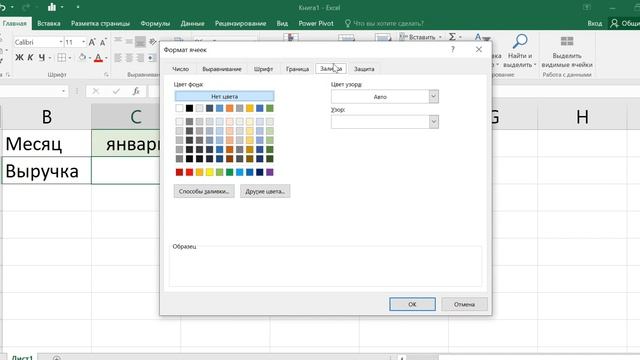Click the Undo arrow in quick access toolbar

[3, 7]
